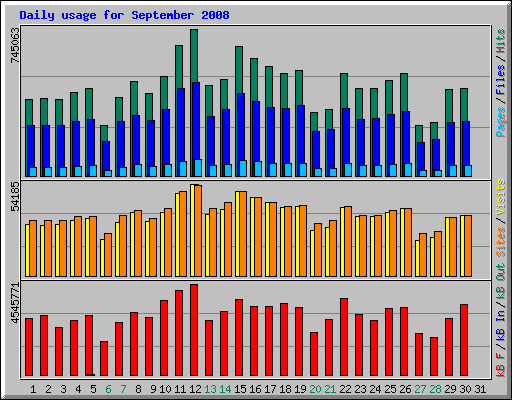Click the blue Files bar for day 11
This screenshot has width=512, height=400.
pos(181,125)
